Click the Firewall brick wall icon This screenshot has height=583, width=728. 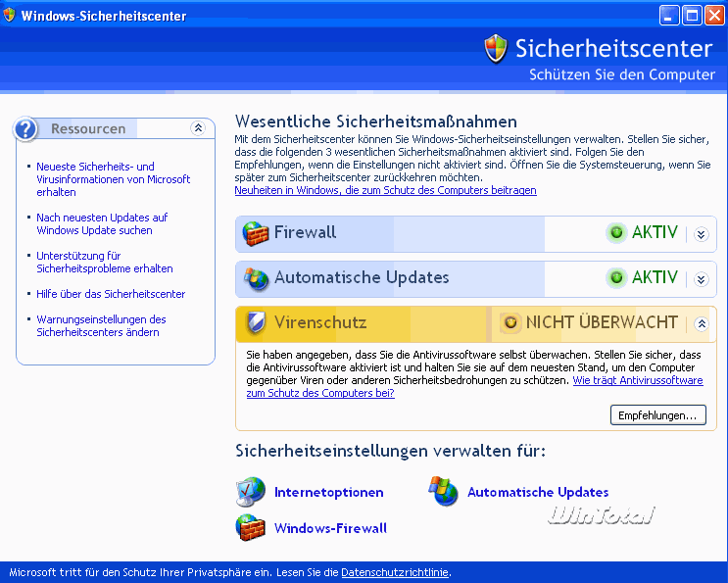click(256, 233)
